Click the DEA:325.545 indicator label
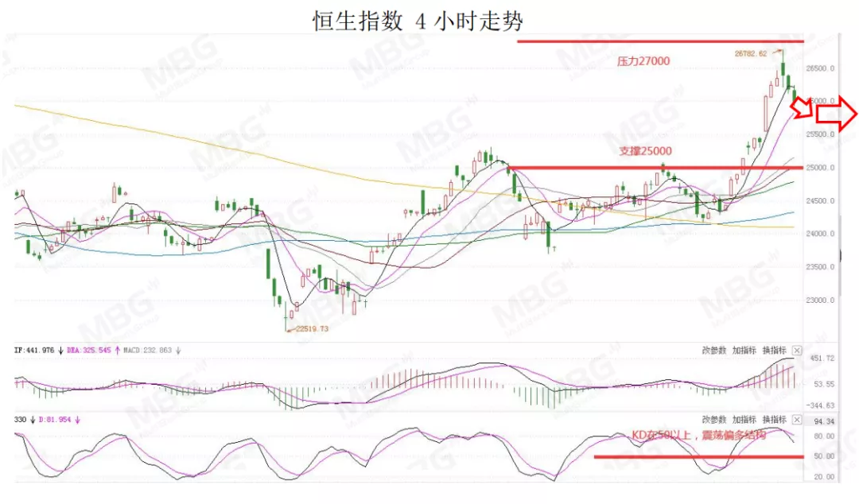This screenshot has width=859, height=504. point(89,350)
